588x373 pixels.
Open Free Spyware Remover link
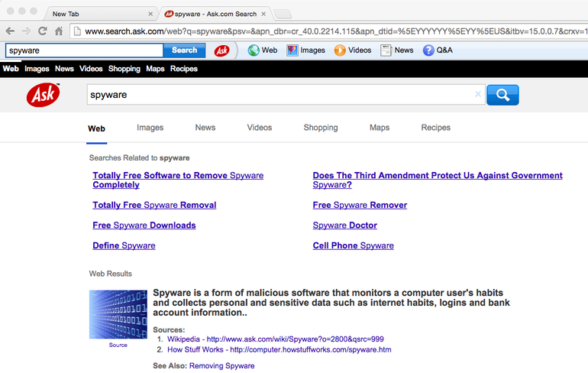(360, 206)
